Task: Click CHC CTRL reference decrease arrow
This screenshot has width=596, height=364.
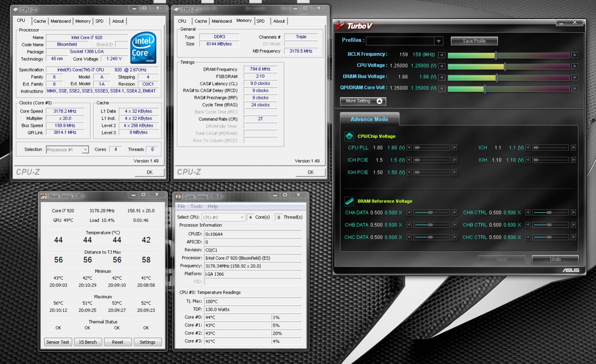Action: [528, 237]
